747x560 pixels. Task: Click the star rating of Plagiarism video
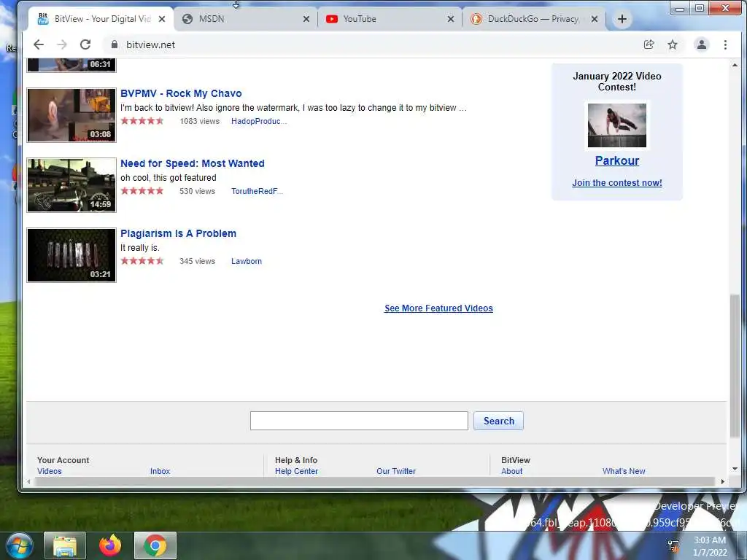[x=142, y=261]
